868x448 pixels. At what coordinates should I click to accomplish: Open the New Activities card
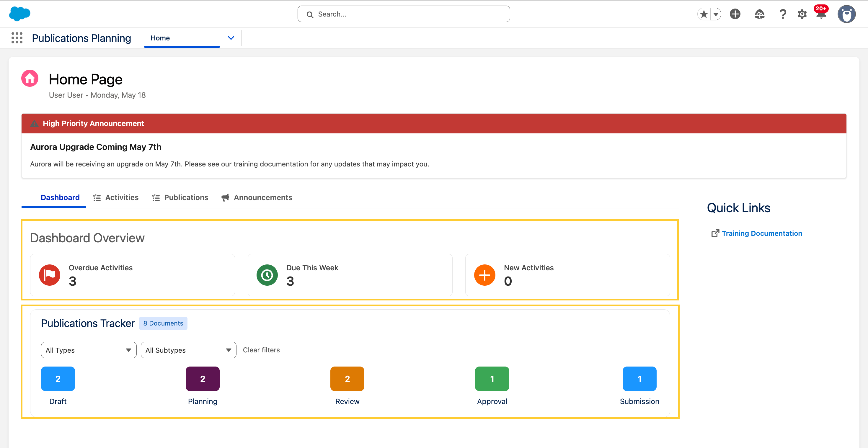pos(567,275)
